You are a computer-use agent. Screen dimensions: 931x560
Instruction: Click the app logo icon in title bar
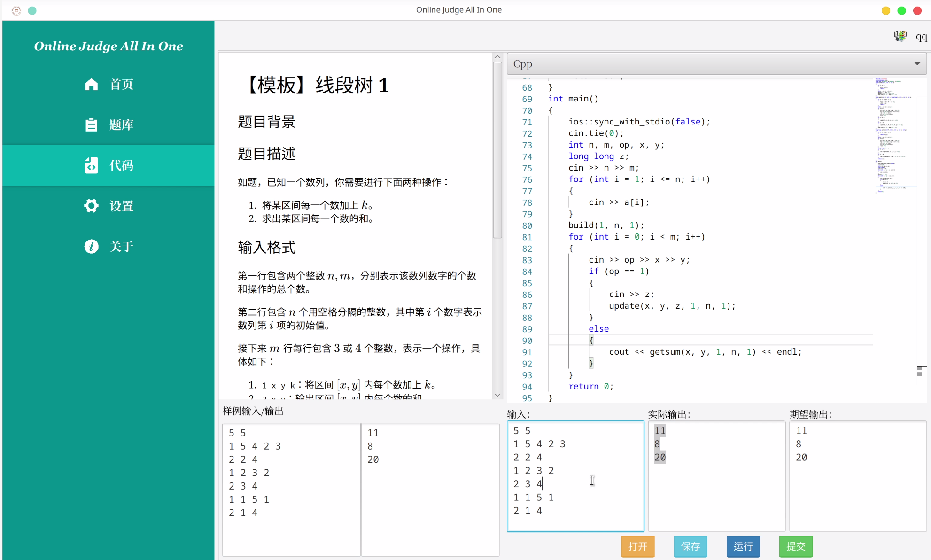(16, 10)
